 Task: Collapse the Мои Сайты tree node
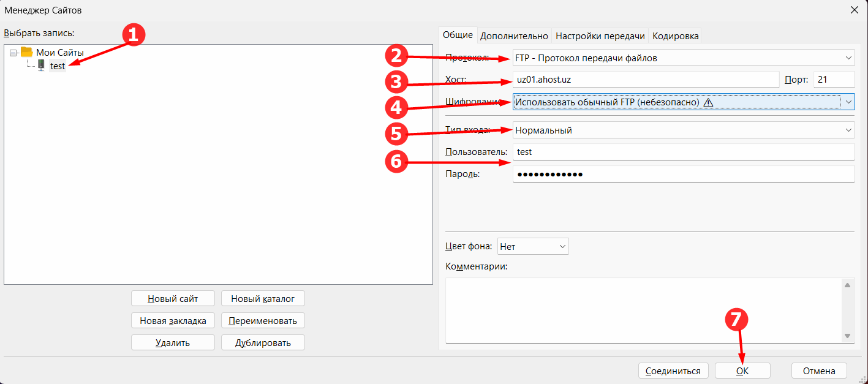(x=13, y=53)
